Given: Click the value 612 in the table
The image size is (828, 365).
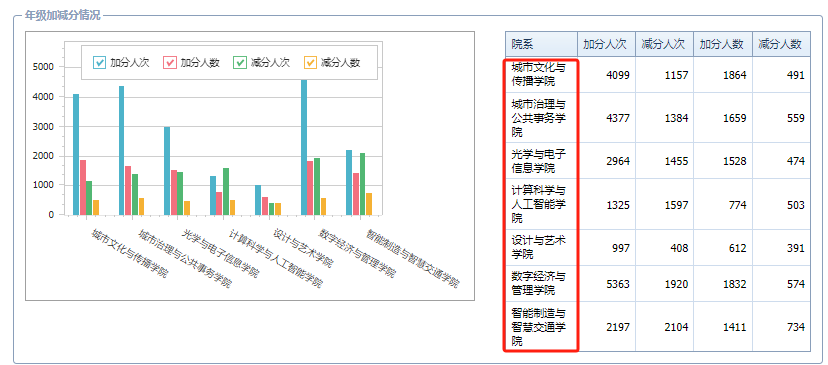Looking at the screenshot, I should pos(738,248).
